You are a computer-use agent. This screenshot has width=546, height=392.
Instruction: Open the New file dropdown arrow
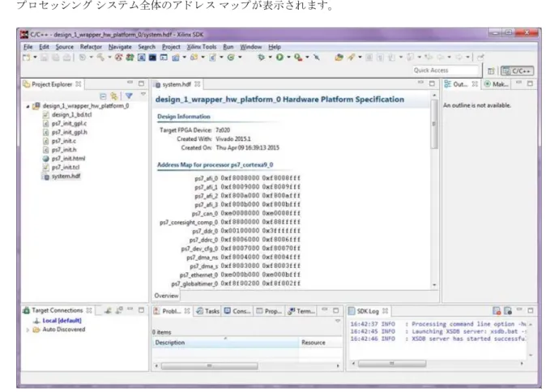click(x=35, y=57)
